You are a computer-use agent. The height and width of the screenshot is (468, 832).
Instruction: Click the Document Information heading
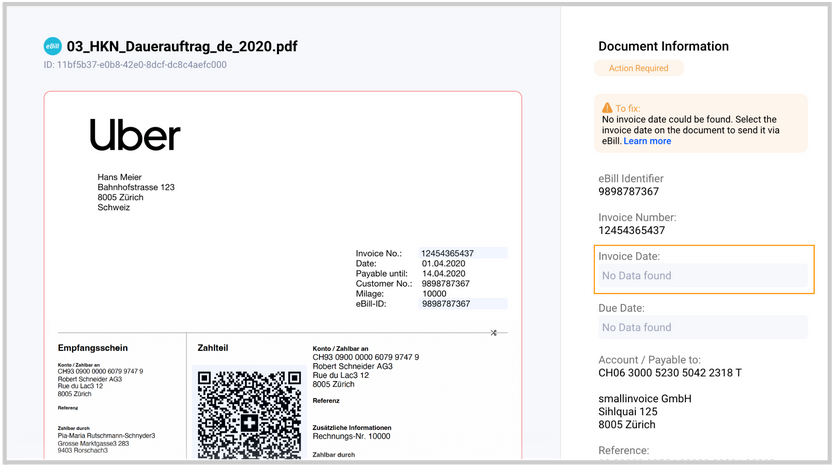coord(663,46)
